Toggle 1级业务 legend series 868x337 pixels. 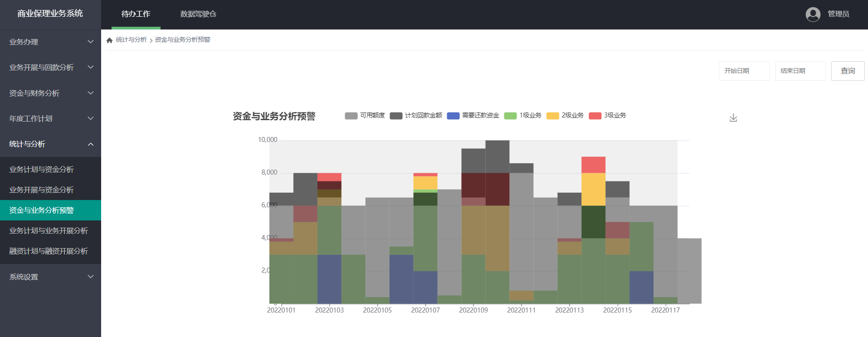pyautogui.click(x=522, y=116)
